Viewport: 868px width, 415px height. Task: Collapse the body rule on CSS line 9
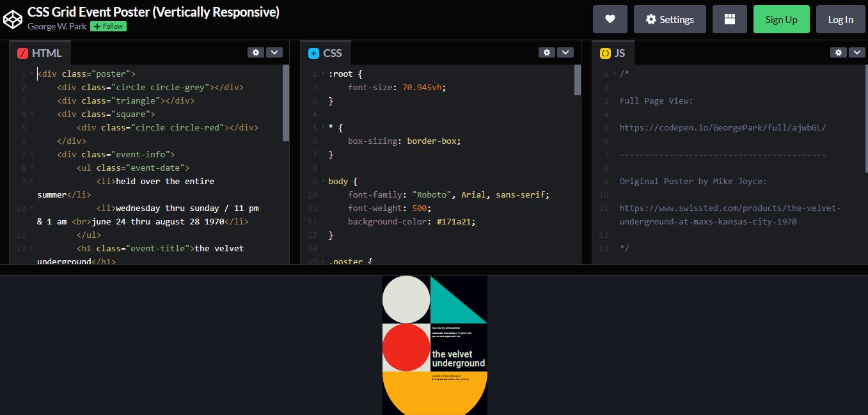click(323, 182)
